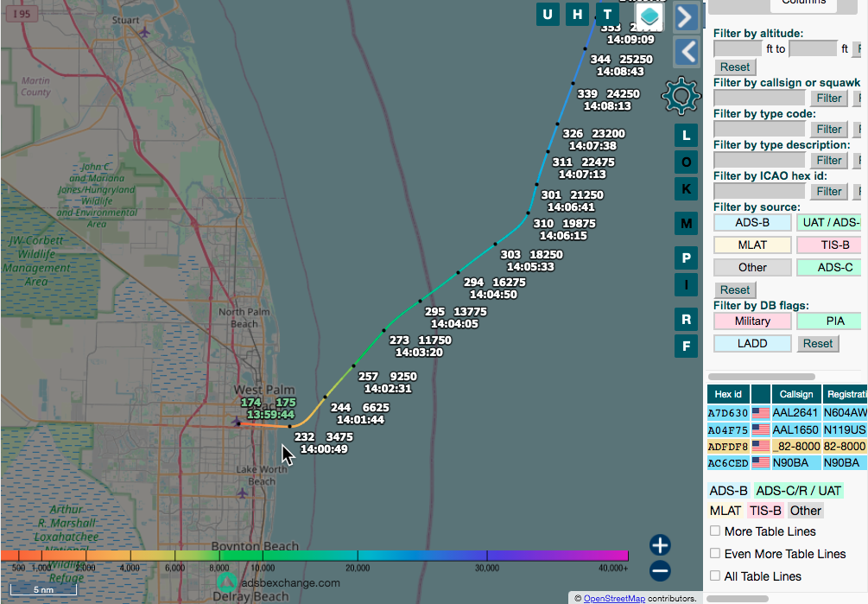This screenshot has width=868, height=604.
Task: Toggle the UAT / ADS- source filter
Action: coord(829,223)
